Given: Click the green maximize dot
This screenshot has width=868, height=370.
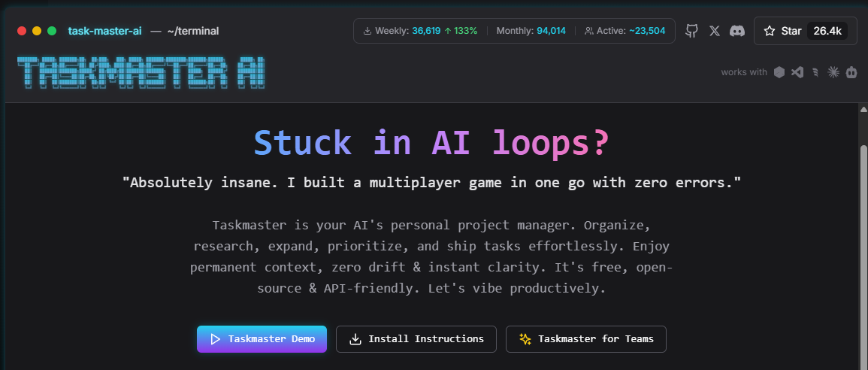Looking at the screenshot, I should 52,31.
